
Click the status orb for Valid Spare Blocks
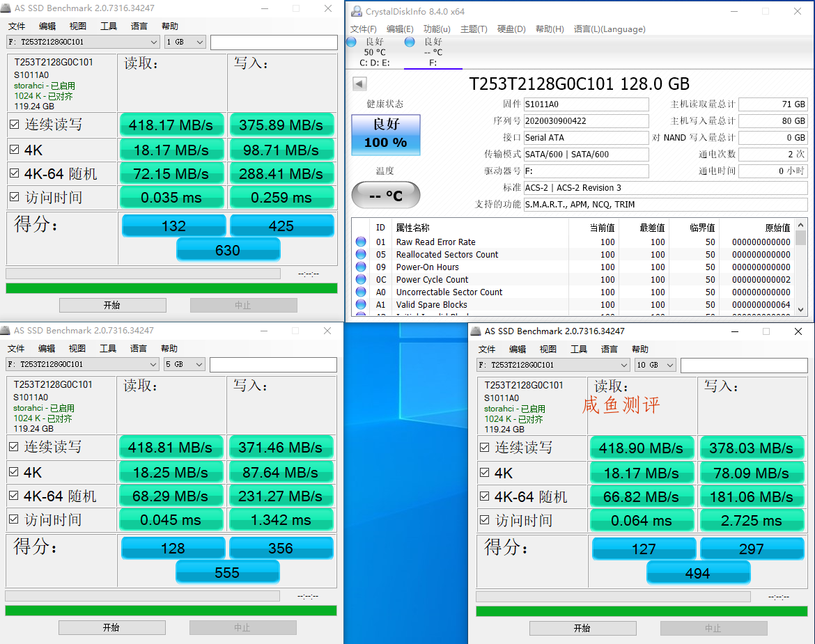[361, 304]
